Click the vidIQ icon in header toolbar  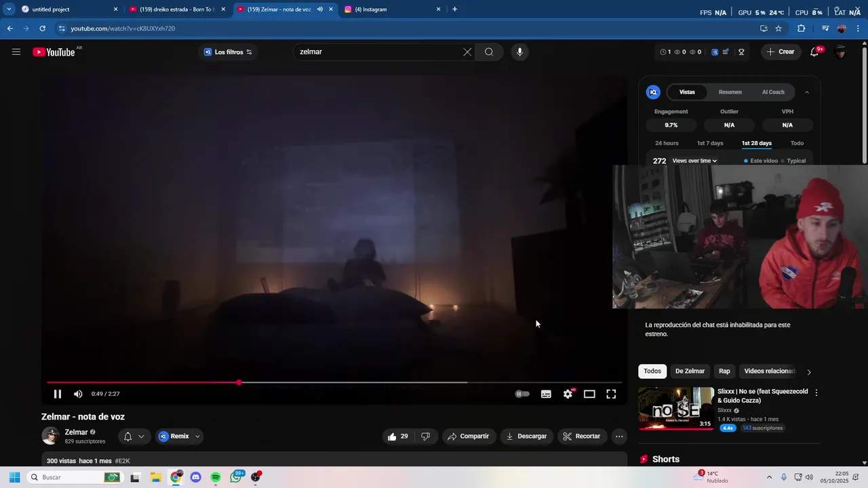click(x=715, y=52)
